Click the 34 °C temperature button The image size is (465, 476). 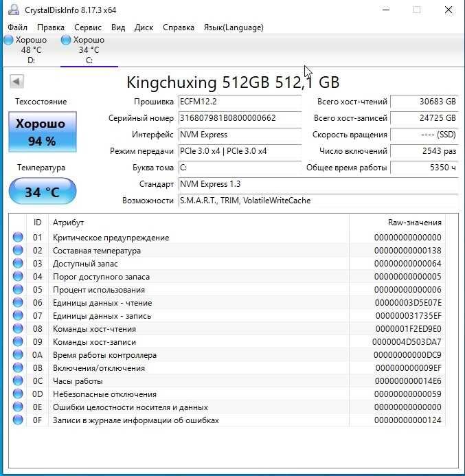(x=42, y=191)
